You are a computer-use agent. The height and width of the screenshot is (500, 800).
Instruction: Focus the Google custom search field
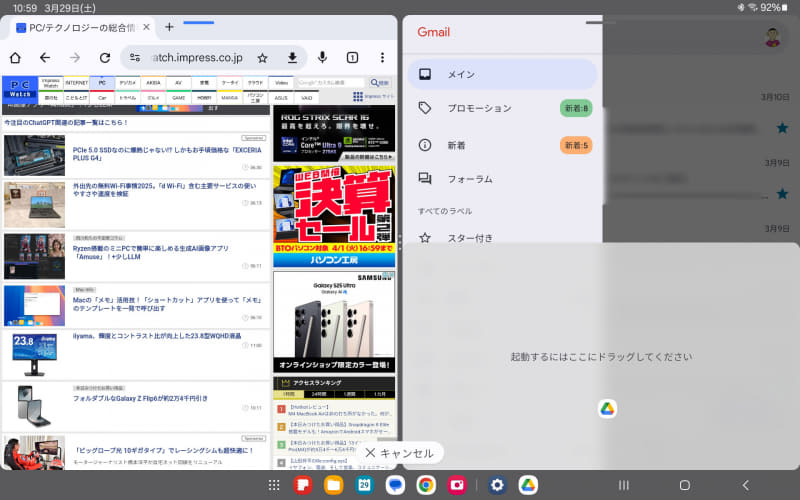331,83
